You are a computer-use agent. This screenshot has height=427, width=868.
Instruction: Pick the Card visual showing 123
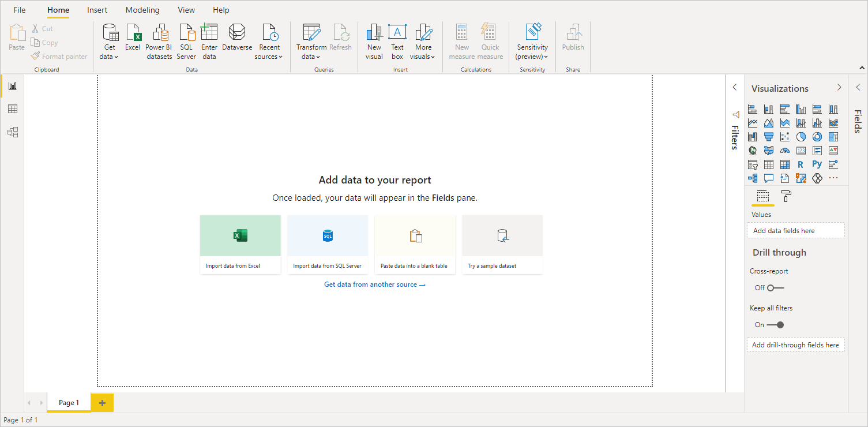click(801, 151)
